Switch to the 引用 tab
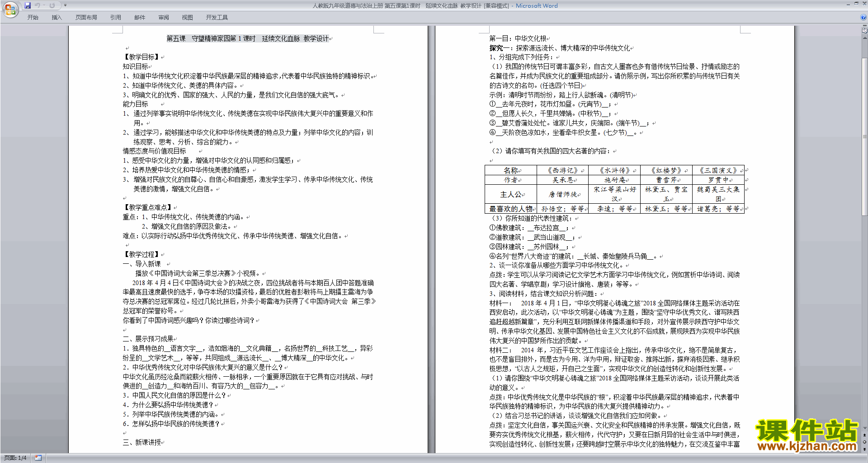This screenshot has width=868, height=463. point(116,18)
